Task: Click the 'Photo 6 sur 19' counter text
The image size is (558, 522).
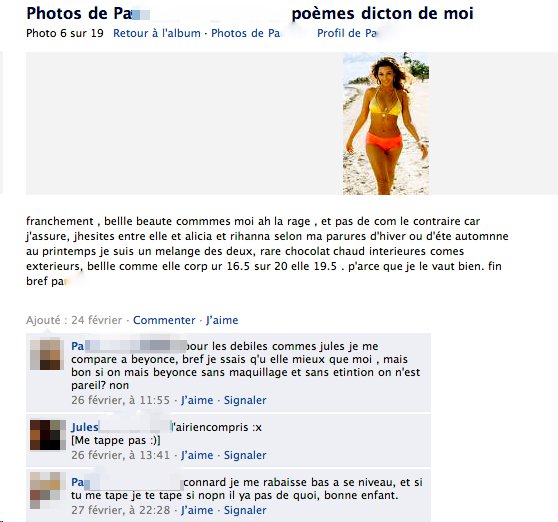Action: point(65,33)
